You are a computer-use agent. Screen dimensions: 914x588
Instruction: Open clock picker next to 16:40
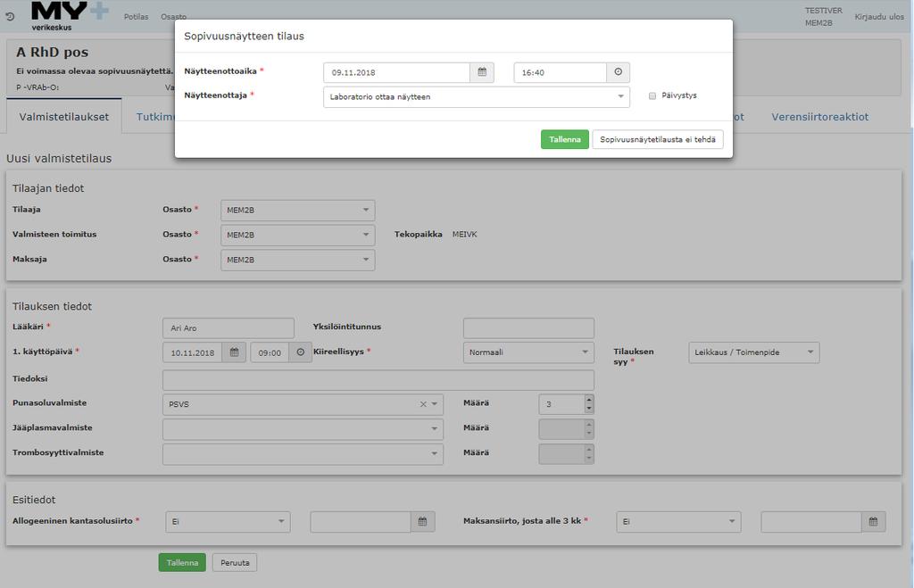pos(618,72)
